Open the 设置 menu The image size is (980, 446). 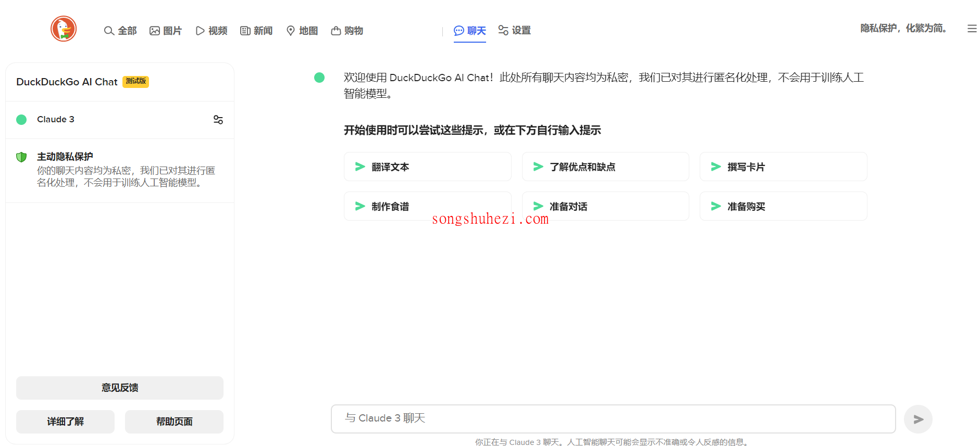pos(514,30)
